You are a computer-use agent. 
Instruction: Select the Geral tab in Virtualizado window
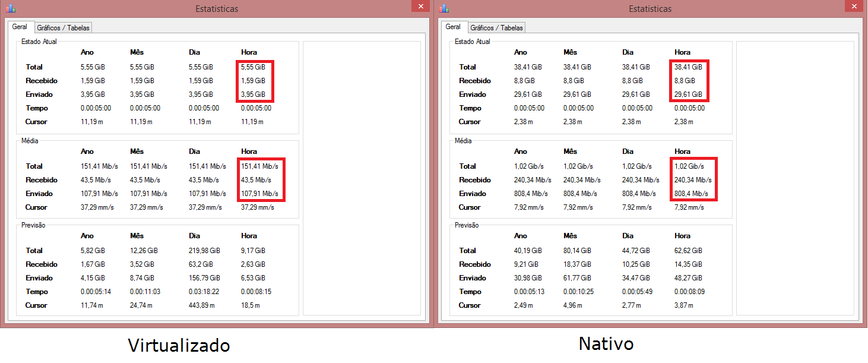[x=20, y=27]
